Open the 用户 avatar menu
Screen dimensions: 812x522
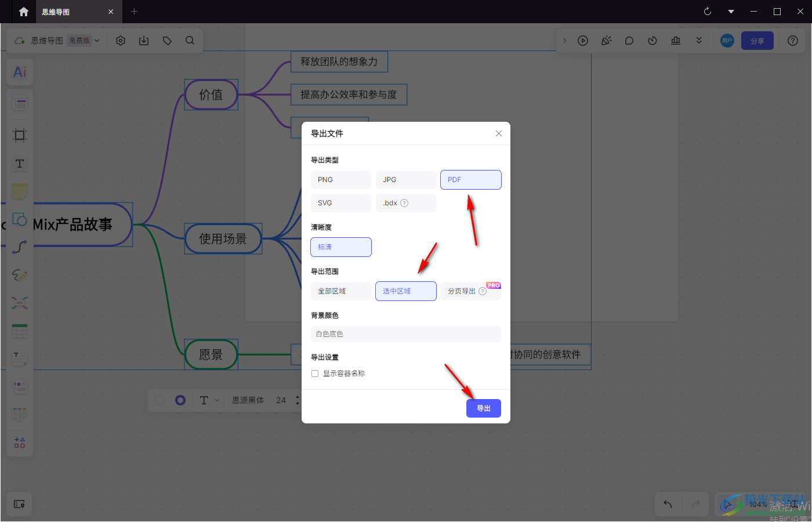pos(727,41)
